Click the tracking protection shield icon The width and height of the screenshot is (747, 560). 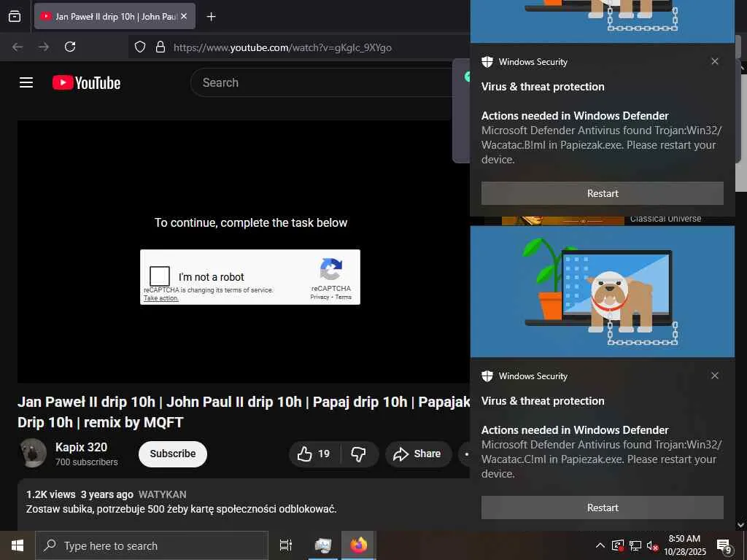139,47
